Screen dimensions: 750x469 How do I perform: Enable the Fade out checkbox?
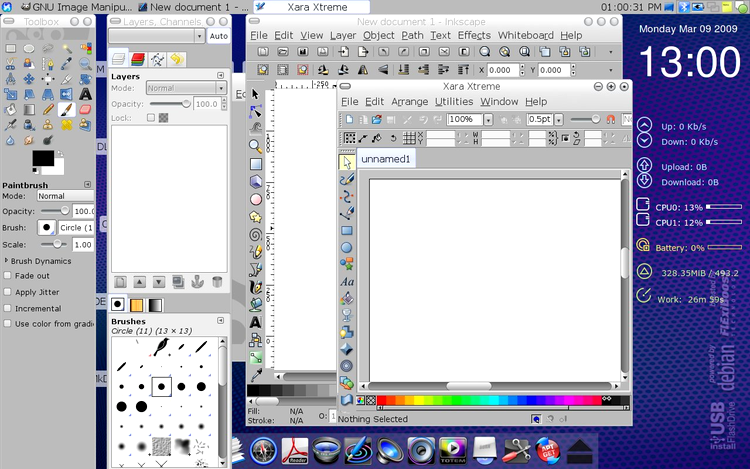pos(7,275)
